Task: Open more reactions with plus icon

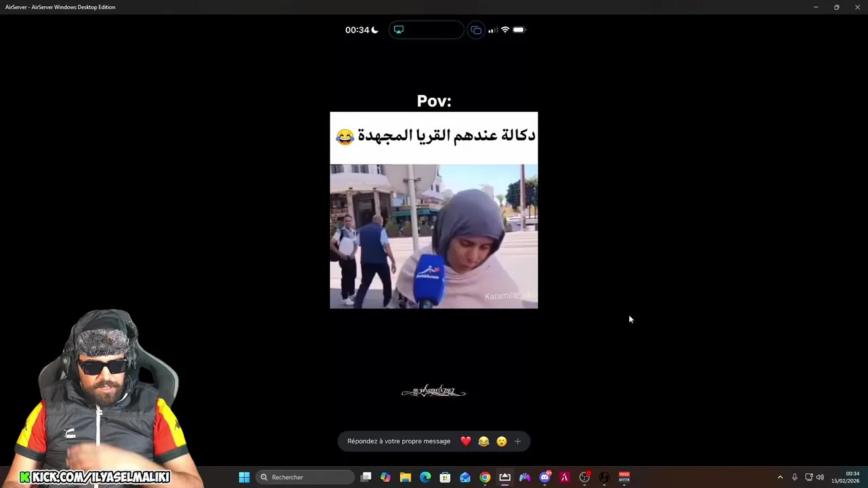Action: pyautogui.click(x=517, y=441)
